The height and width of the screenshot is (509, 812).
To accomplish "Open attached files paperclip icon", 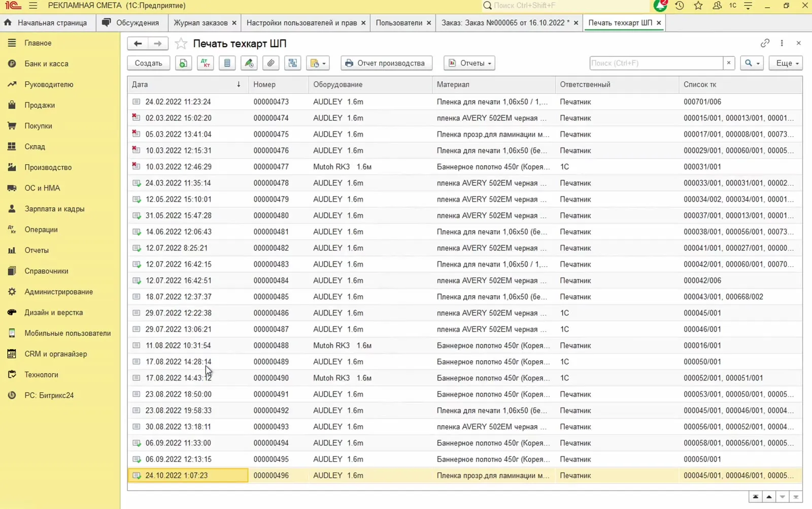I will pos(271,63).
